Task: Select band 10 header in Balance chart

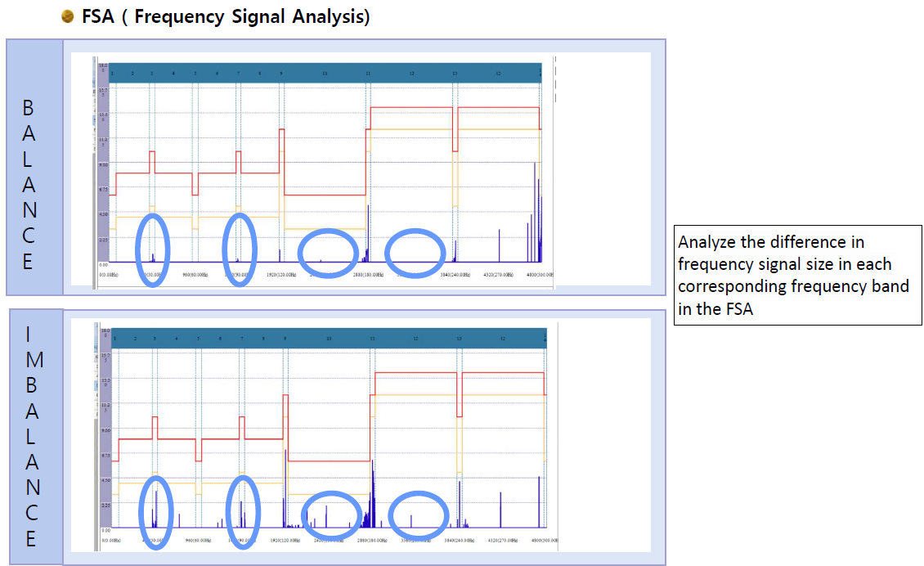Action: 325,74
